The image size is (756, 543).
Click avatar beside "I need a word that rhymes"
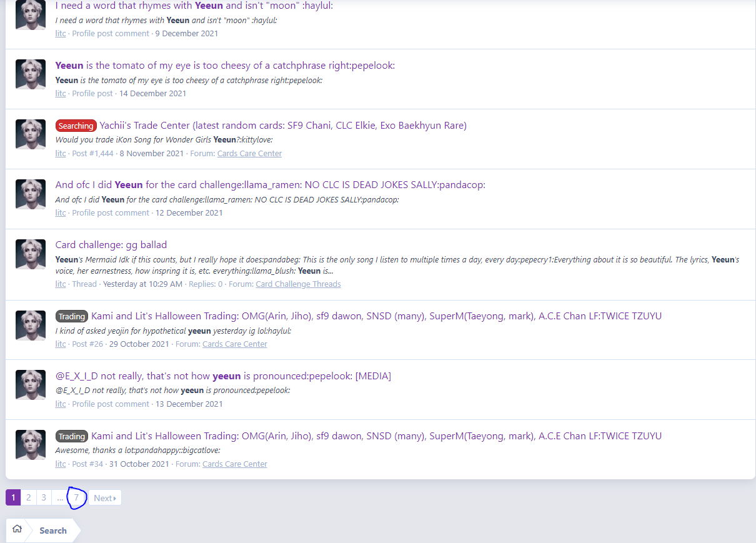click(x=31, y=15)
